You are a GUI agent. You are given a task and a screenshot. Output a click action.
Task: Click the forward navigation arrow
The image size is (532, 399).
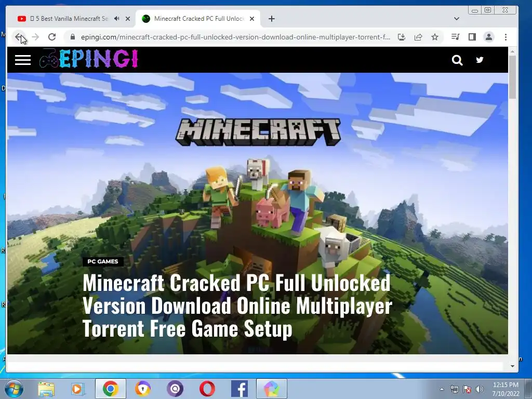click(x=35, y=37)
